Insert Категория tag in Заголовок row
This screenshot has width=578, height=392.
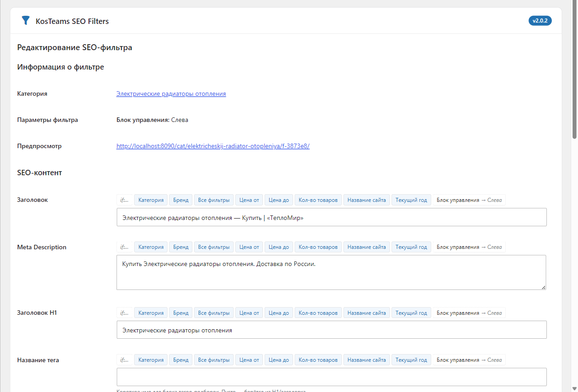(151, 200)
